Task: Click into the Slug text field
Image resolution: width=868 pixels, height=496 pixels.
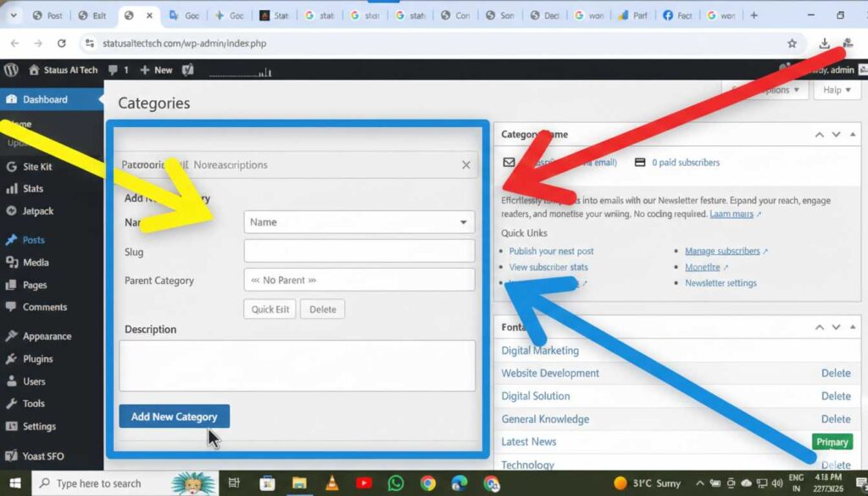Action: tap(359, 251)
